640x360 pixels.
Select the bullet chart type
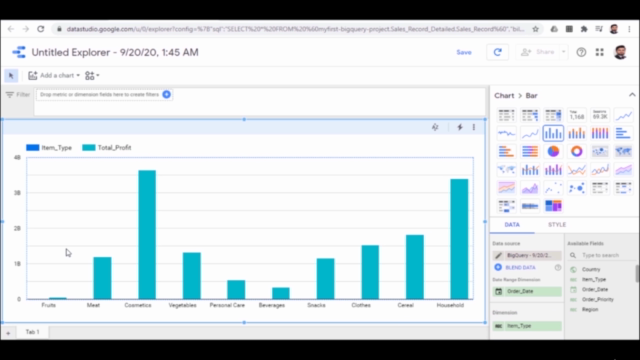(530, 206)
